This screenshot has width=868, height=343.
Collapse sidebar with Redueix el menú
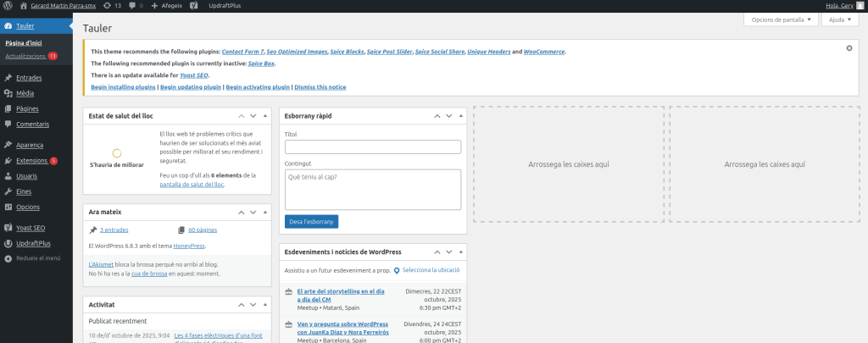38,257
